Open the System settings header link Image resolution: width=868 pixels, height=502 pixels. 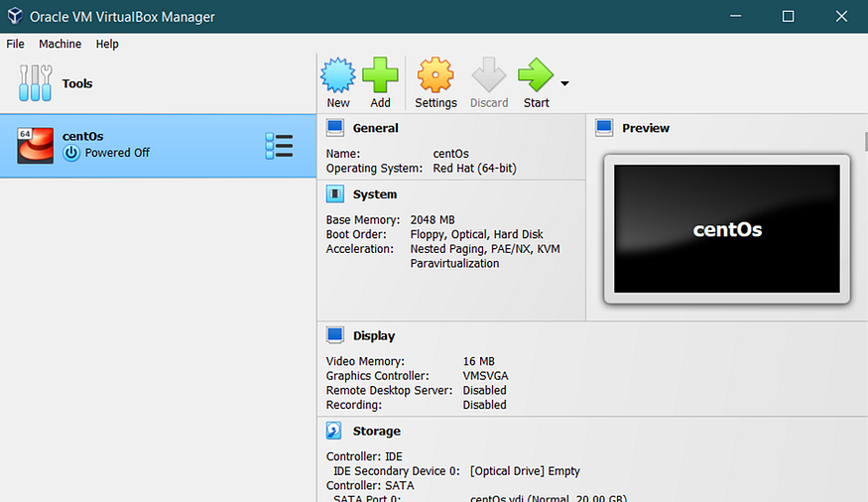[x=375, y=194]
